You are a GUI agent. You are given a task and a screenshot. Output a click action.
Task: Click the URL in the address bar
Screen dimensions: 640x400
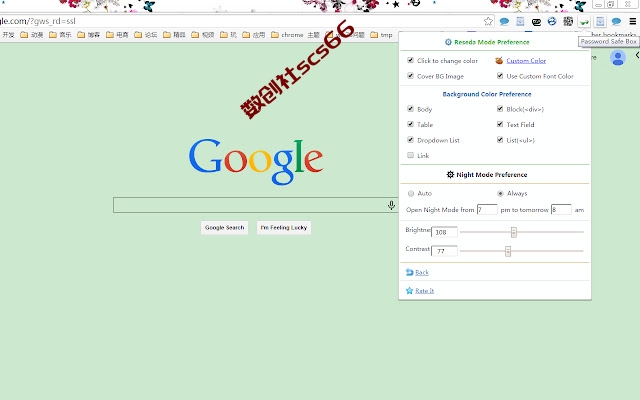[38, 21]
